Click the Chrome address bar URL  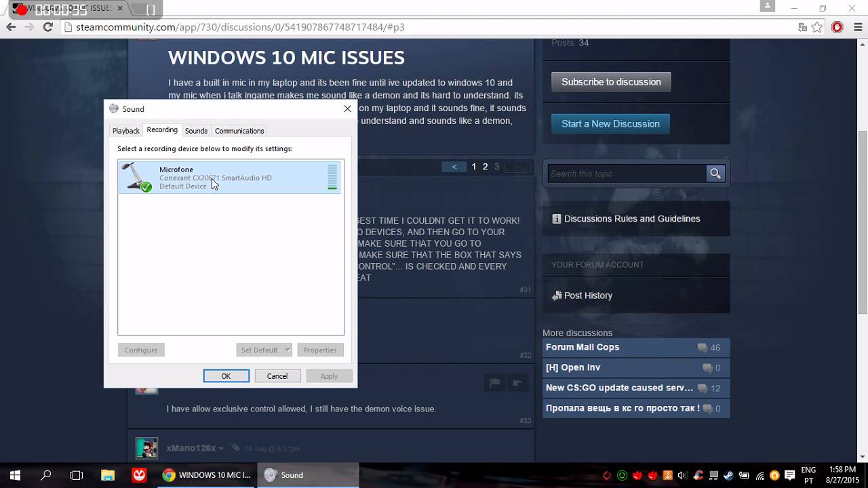(x=240, y=27)
